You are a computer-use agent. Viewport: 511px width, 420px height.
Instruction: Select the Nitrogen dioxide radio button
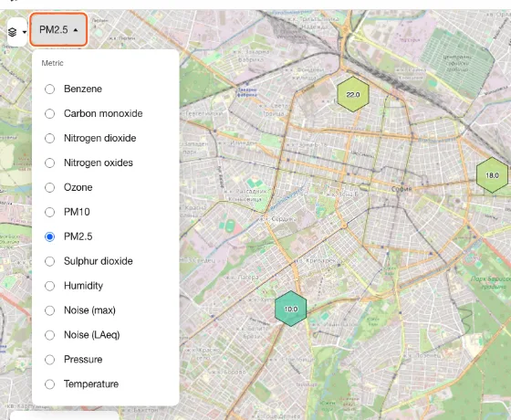49,138
